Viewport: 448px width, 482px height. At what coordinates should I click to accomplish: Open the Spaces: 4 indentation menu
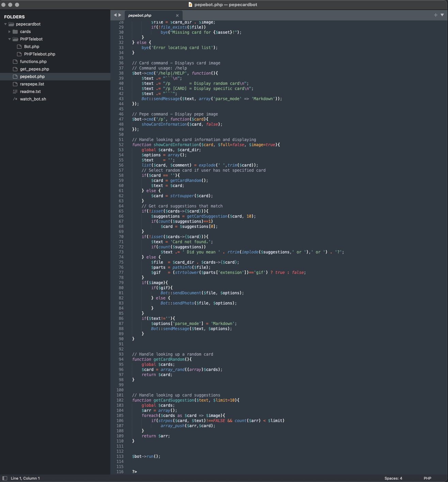pos(393,478)
